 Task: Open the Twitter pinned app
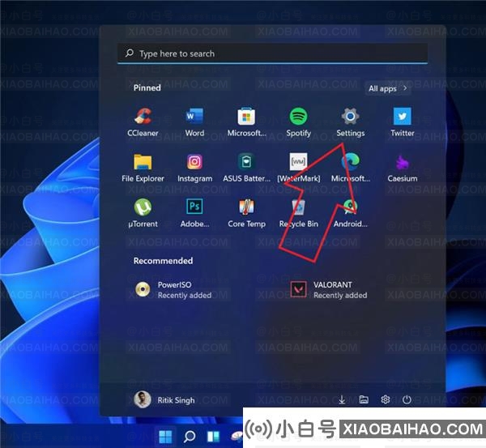click(403, 122)
